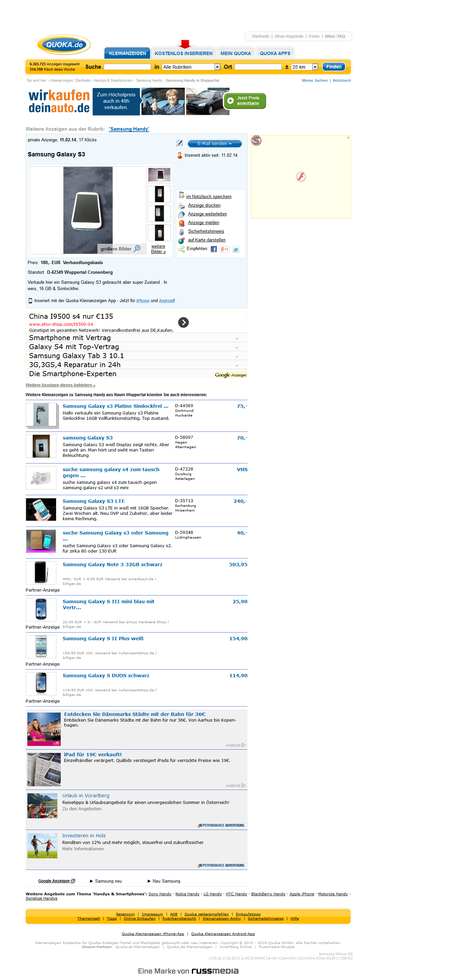Click the Google Anzeigen external link icon
The height and width of the screenshot is (980, 450).
pos(73,881)
